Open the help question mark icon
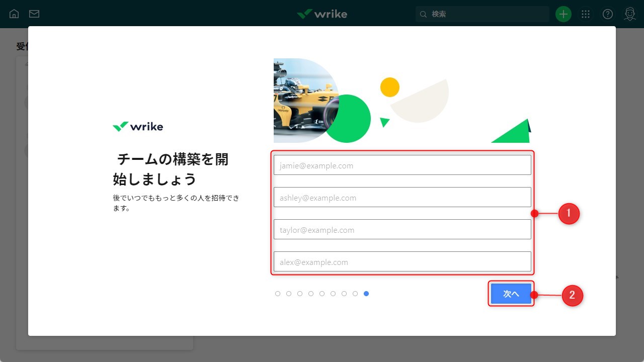644x362 pixels. [x=607, y=14]
